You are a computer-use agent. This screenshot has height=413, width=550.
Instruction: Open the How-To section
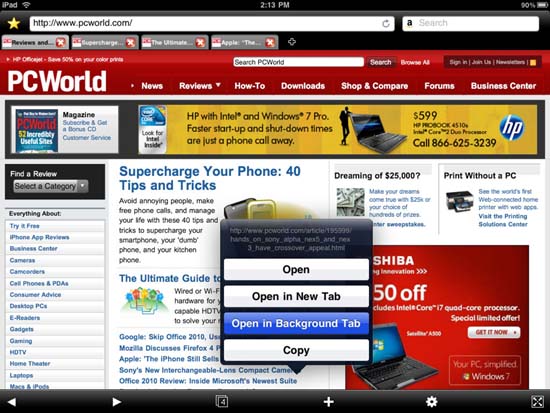(x=250, y=86)
